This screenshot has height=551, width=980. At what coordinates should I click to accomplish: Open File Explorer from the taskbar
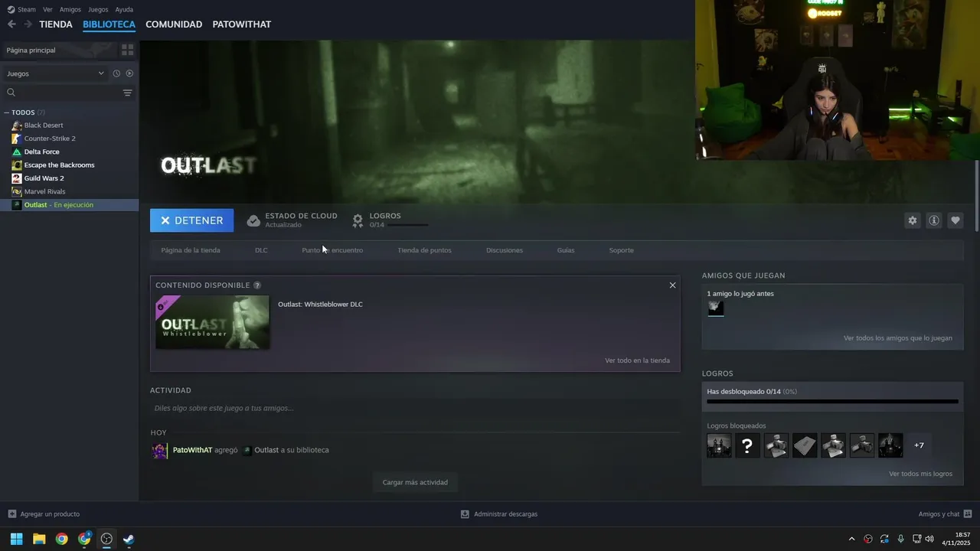(x=39, y=539)
